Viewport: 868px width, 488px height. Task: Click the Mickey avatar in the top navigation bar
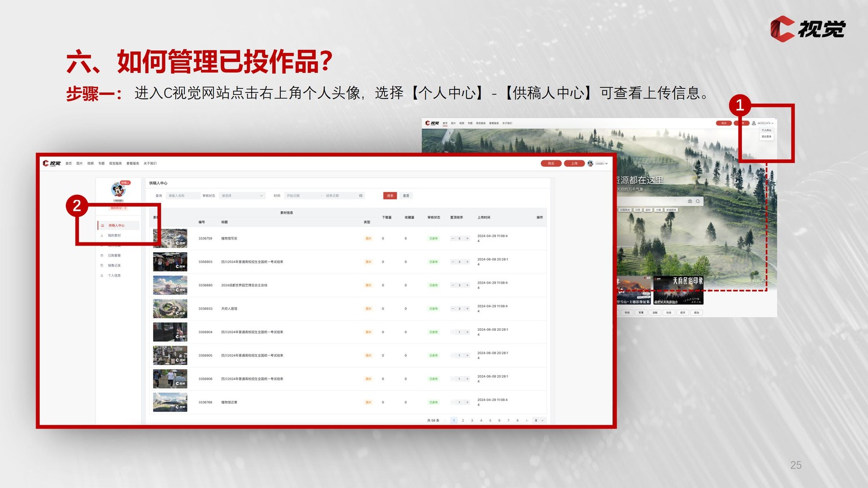point(590,163)
